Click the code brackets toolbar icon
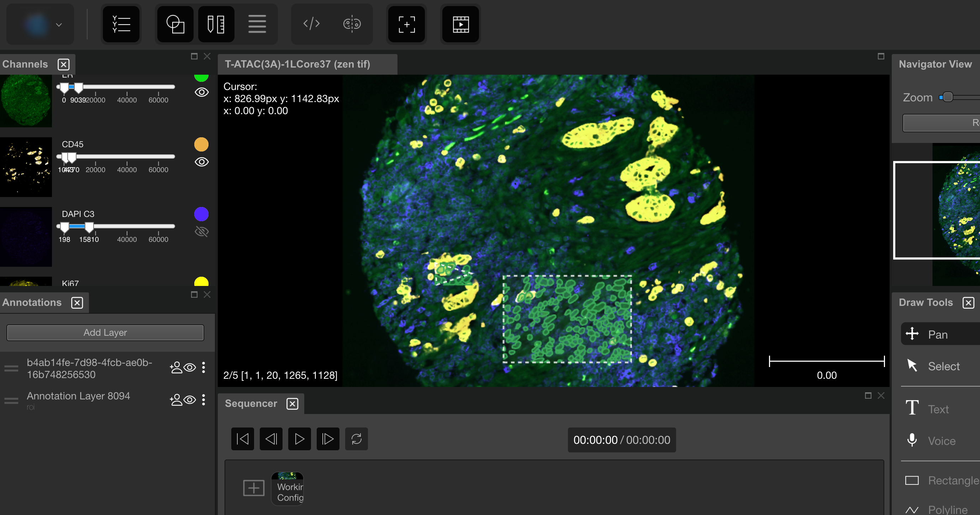The height and width of the screenshot is (515, 980). [x=311, y=24]
